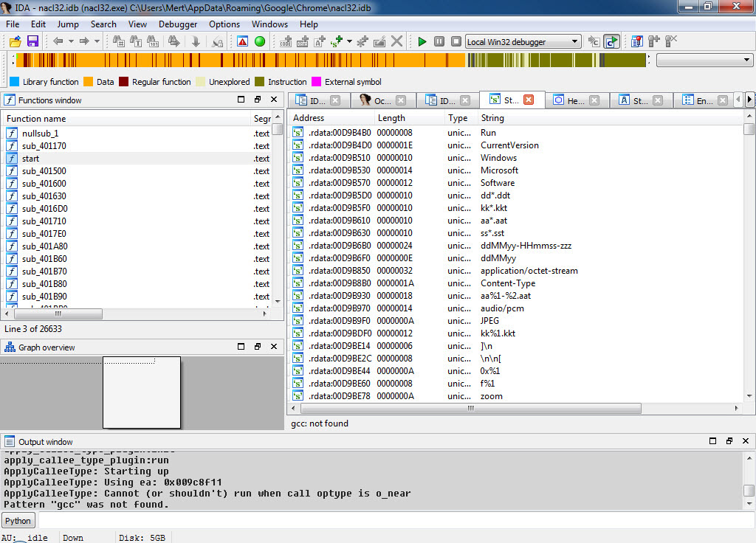The image size is (756, 543).
Task: Click the gray X toolbar icon
Action: tap(396, 41)
